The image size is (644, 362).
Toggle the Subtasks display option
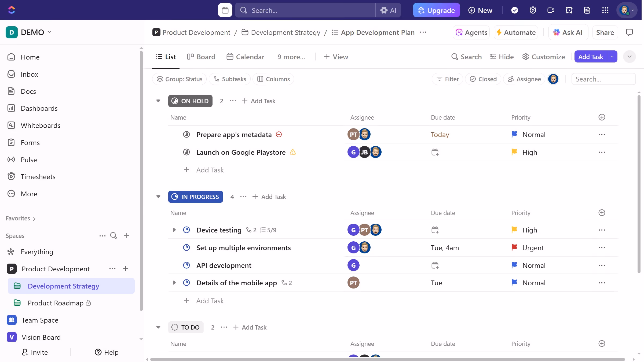pyautogui.click(x=230, y=79)
